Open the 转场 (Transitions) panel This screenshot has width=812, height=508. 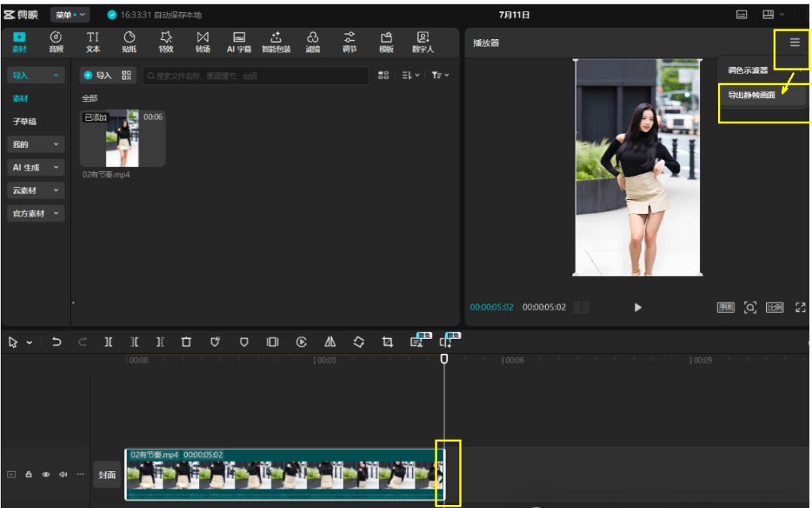click(x=202, y=42)
